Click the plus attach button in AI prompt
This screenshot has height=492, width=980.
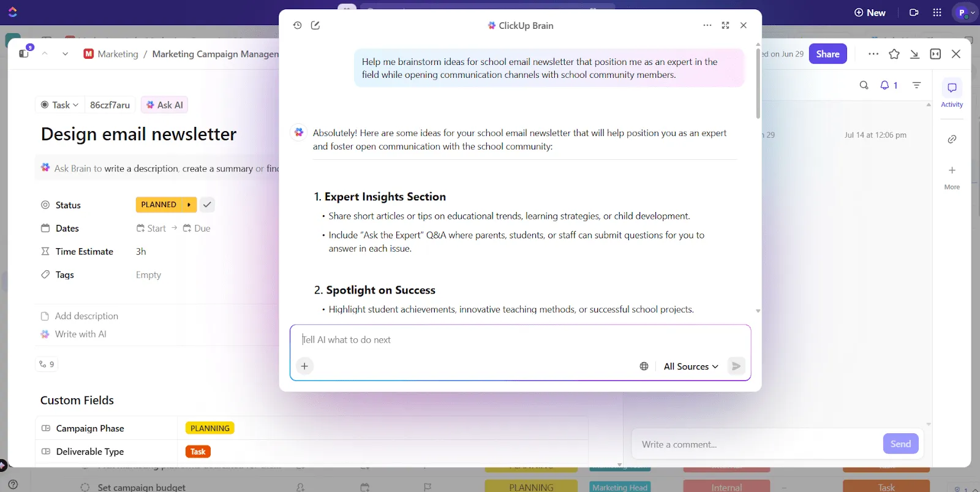click(304, 366)
